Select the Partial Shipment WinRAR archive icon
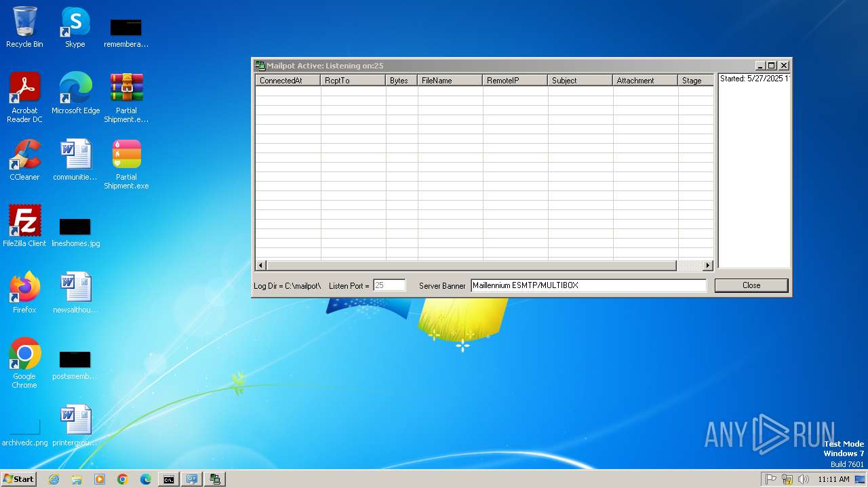Image resolution: width=868 pixels, height=488 pixels. (126, 97)
